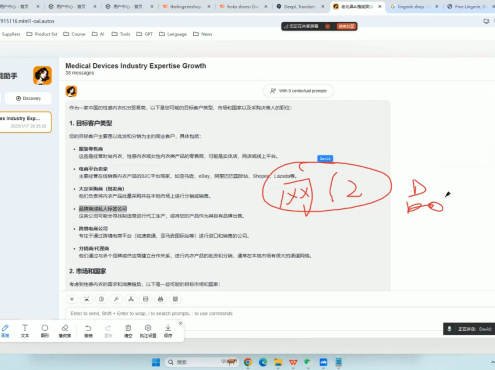Click the microphone icon in the speaking indicator
The image size is (495, 370).
pyautogui.click(x=449, y=329)
